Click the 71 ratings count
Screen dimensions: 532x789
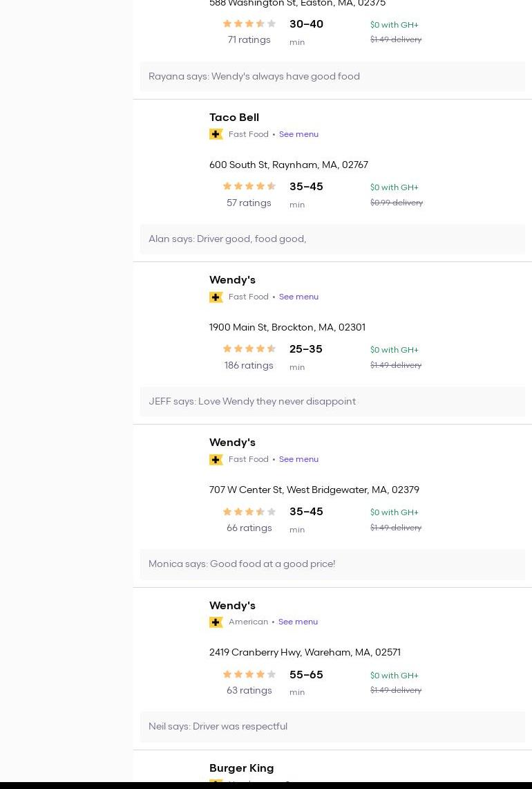coord(249,40)
